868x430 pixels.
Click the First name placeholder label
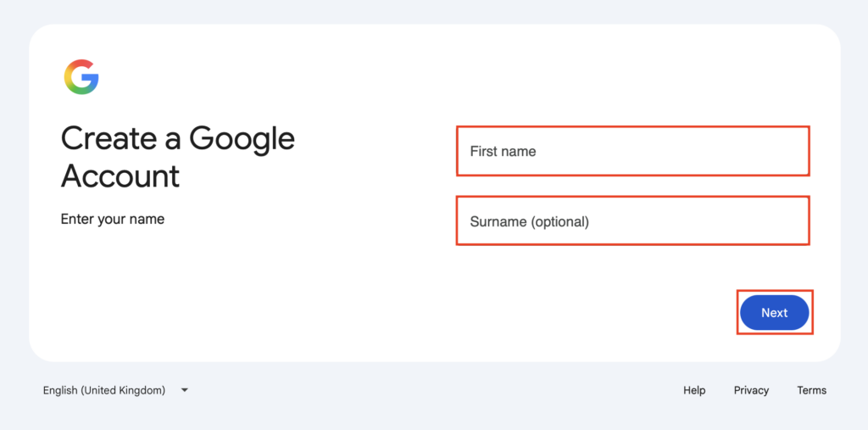[x=503, y=151]
